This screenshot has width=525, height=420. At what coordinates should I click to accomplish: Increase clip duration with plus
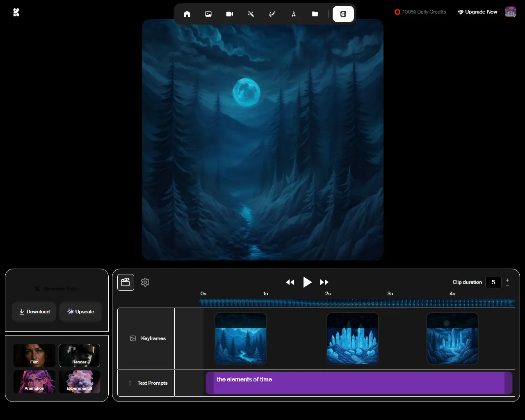(507, 280)
